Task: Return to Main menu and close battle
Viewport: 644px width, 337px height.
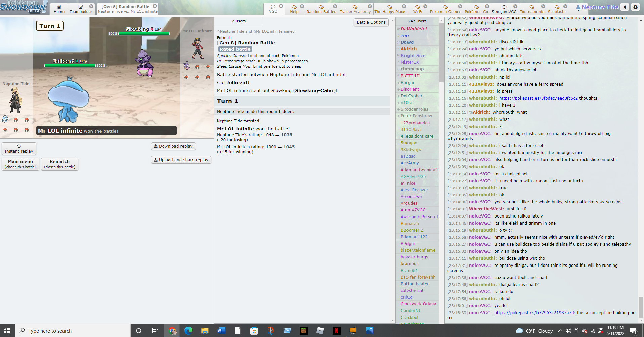Action: 20,164
